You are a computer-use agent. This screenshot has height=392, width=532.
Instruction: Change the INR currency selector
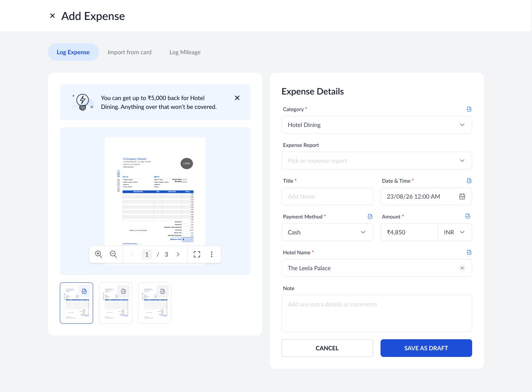point(455,232)
